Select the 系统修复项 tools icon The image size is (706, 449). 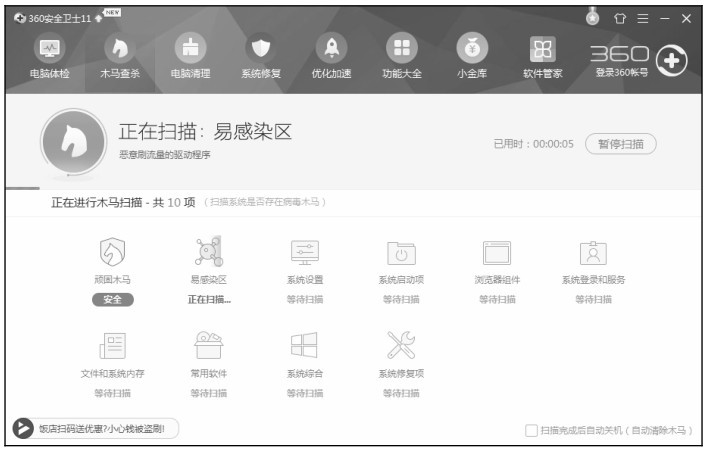[401, 345]
